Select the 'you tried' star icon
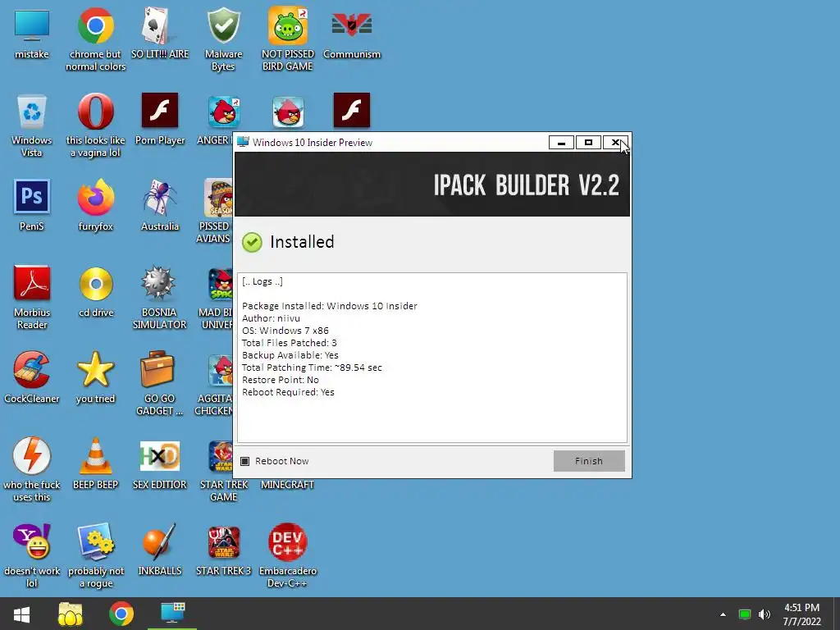The image size is (840, 630). click(95, 369)
